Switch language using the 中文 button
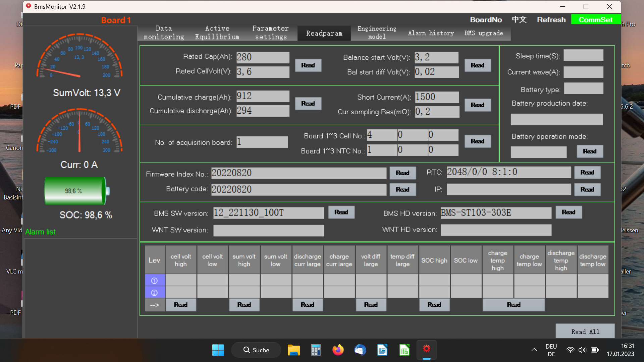 pyautogui.click(x=519, y=20)
